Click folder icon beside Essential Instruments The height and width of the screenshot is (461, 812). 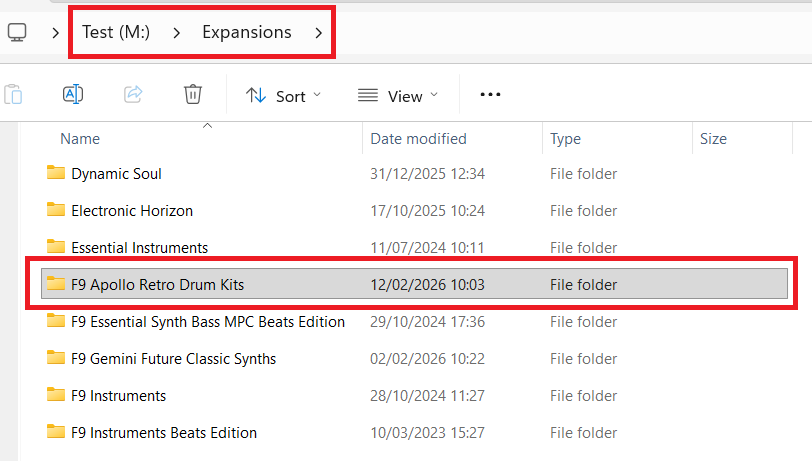pyautogui.click(x=56, y=247)
